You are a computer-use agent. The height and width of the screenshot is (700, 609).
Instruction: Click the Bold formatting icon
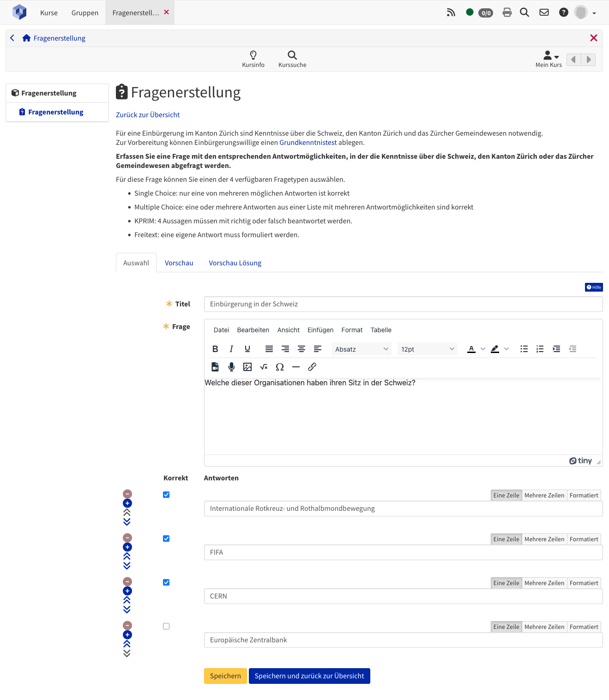215,349
